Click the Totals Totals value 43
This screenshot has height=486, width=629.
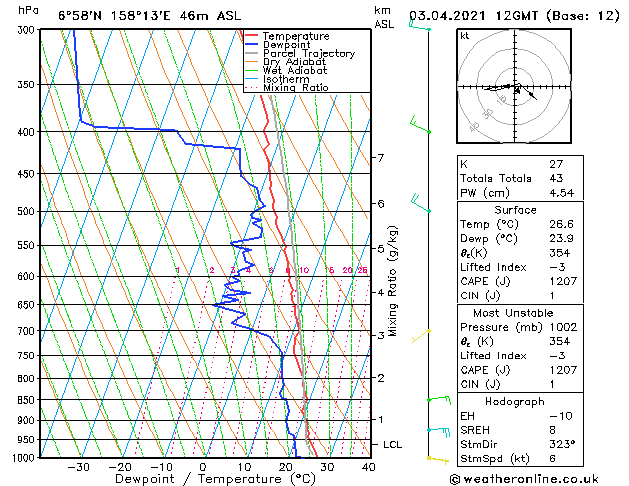(x=556, y=178)
